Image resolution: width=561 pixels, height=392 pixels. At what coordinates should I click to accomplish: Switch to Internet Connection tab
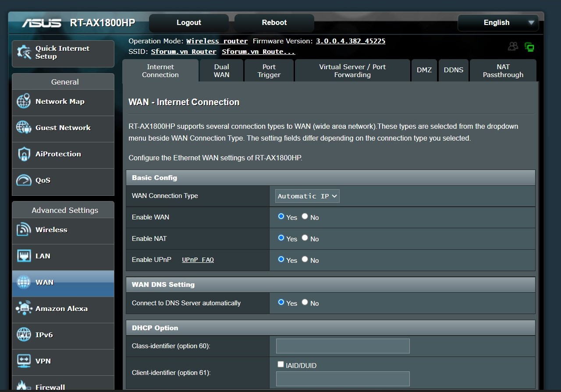click(160, 71)
